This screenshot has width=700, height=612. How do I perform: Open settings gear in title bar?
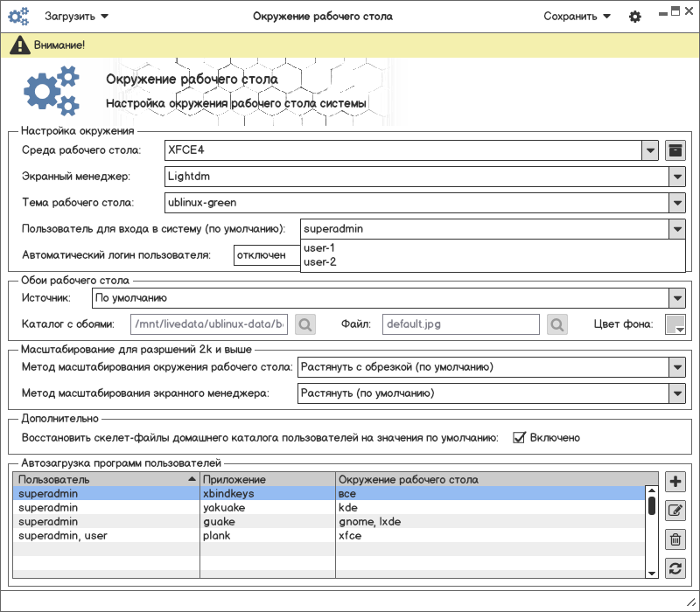635,17
